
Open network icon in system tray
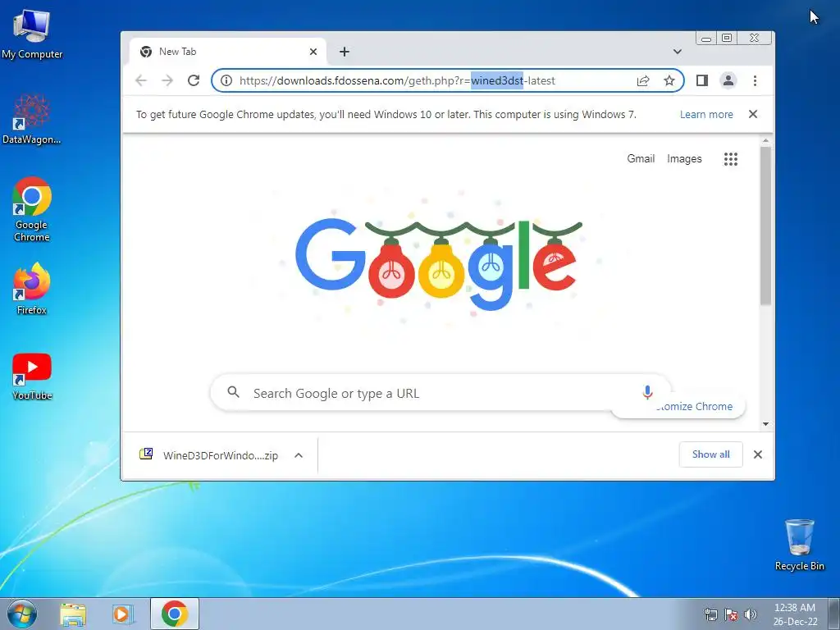pyautogui.click(x=711, y=614)
